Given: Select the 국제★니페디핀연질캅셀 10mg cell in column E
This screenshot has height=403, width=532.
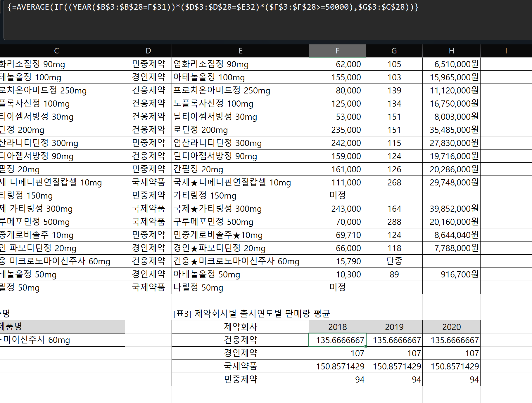Looking at the screenshot, I should point(240,183).
